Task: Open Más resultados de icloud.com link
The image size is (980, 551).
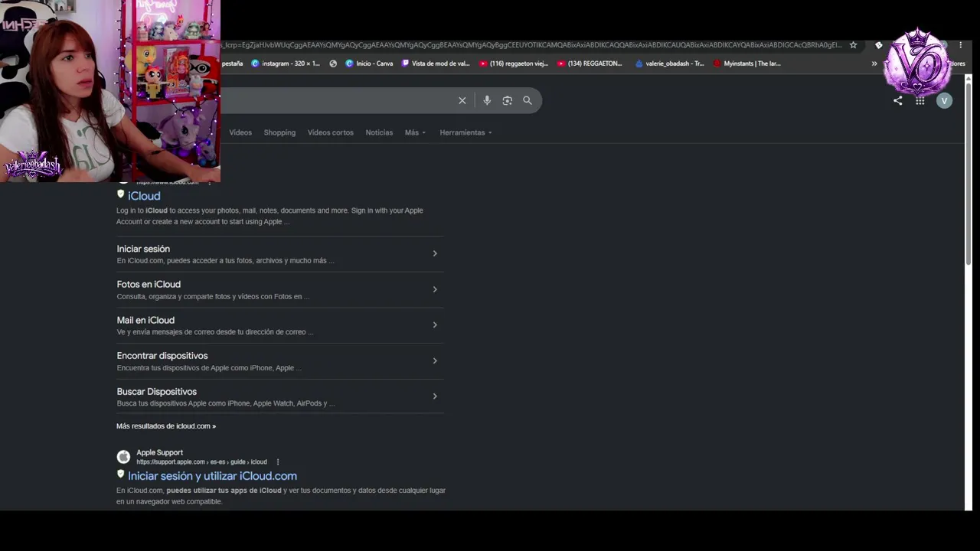Action: [166, 426]
